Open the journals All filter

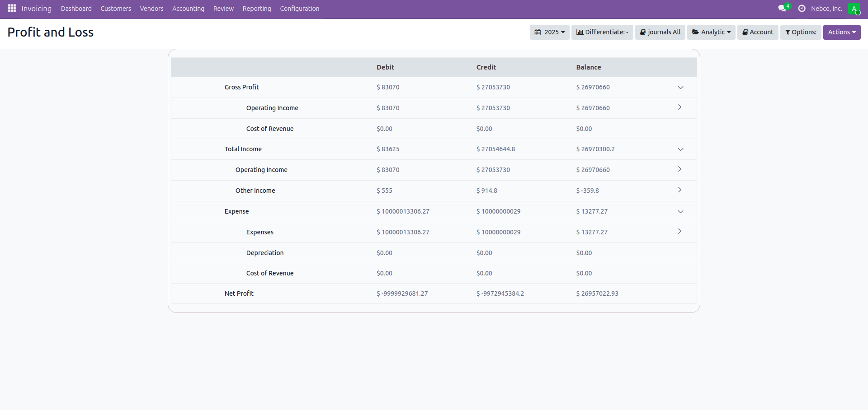point(660,32)
